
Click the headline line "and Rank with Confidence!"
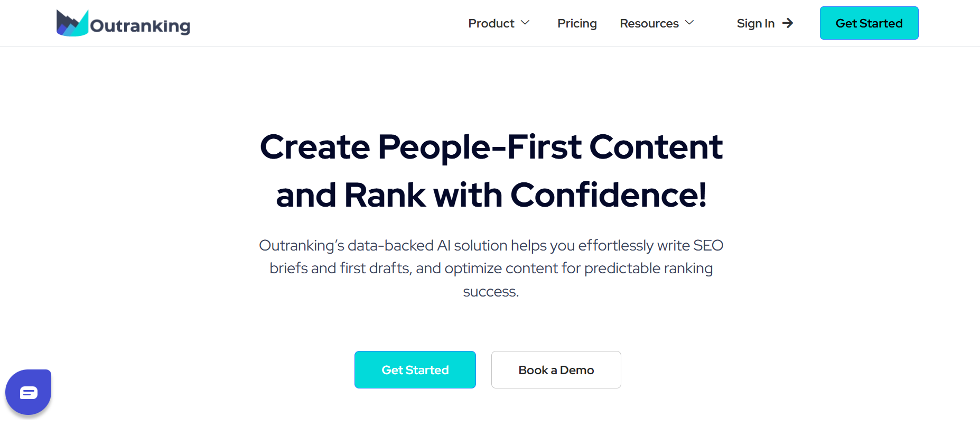(x=491, y=195)
